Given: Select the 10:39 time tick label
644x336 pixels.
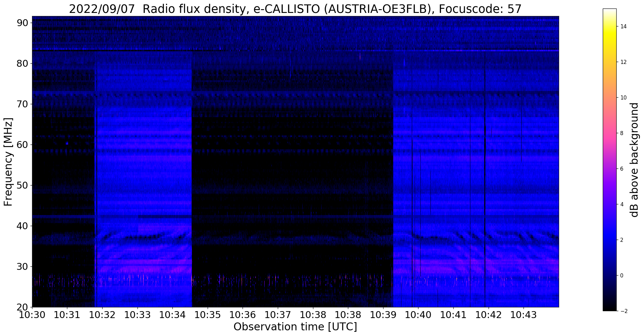Looking at the screenshot, I should [x=383, y=315].
